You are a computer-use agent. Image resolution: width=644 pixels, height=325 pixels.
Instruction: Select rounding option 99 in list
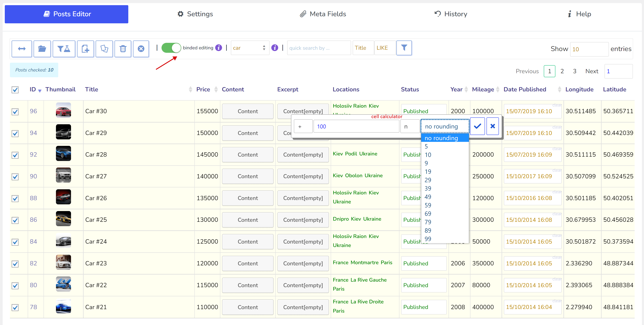[x=445, y=239]
